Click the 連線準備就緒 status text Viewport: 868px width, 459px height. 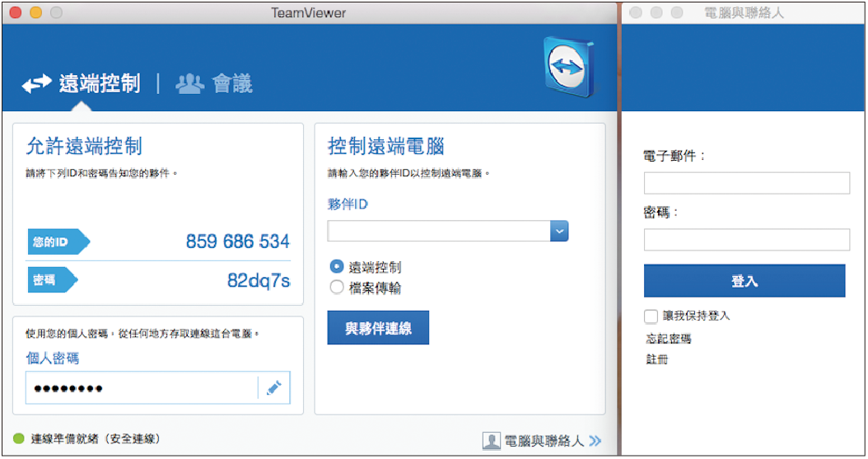96,438
